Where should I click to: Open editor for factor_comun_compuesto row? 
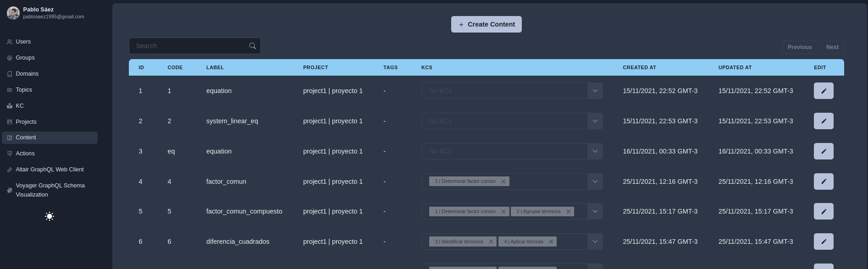[823, 211]
